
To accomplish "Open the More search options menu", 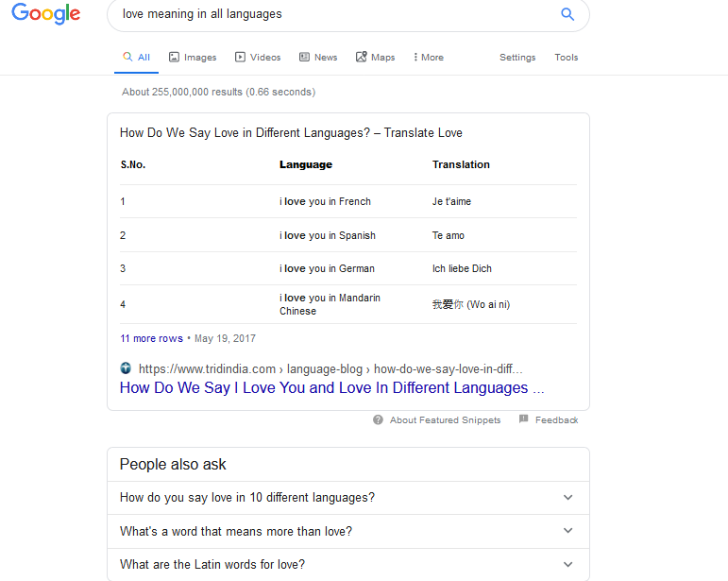I will click(429, 57).
